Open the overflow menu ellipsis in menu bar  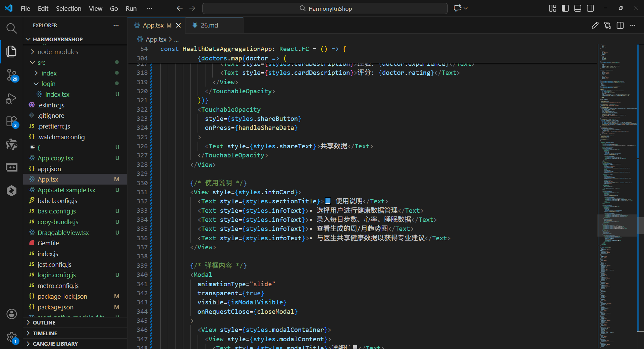click(x=150, y=8)
